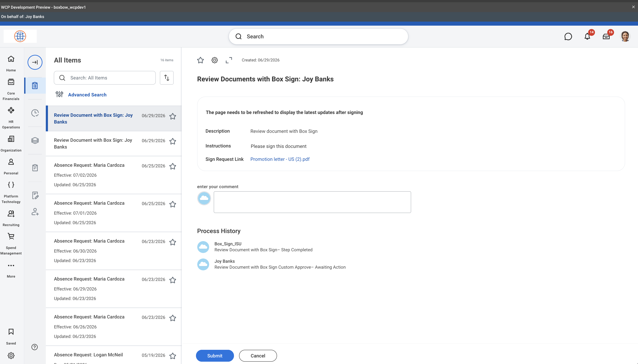Image resolution: width=638 pixels, height=364 pixels.
Task: Favorite the open task with header star
Action: 200,60
